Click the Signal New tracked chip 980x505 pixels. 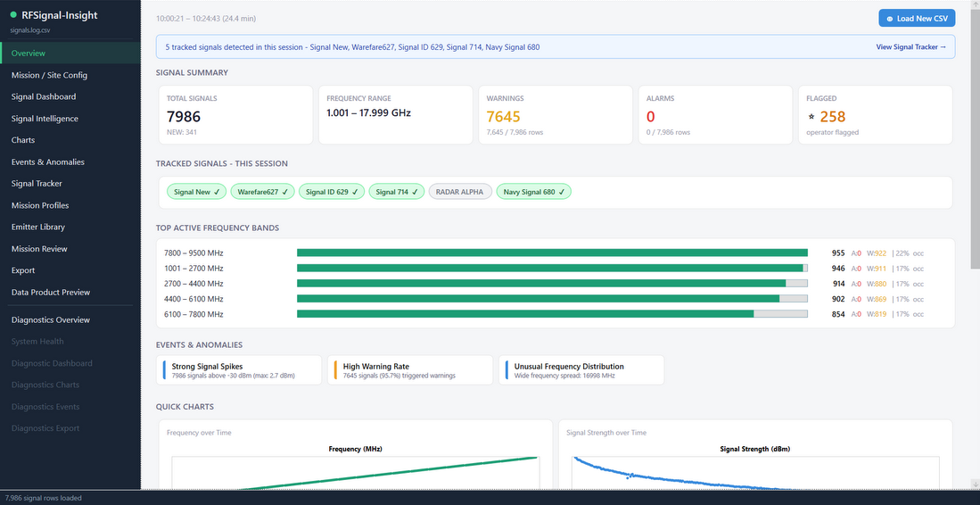196,192
